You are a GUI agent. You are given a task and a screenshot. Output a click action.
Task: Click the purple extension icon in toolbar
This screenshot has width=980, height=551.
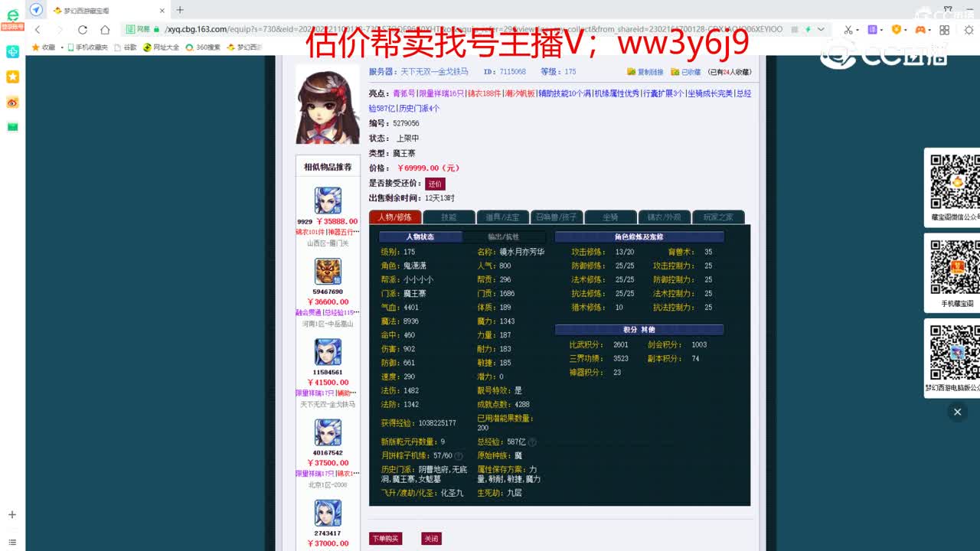click(872, 30)
